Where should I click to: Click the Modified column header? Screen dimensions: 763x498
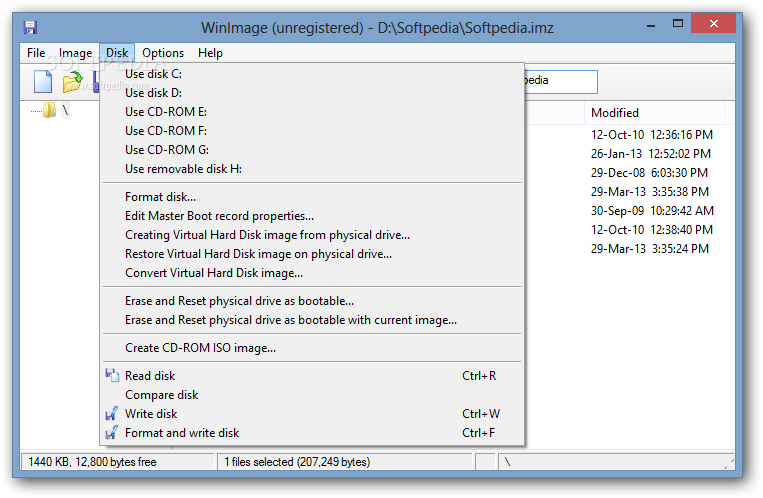(654, 112)
